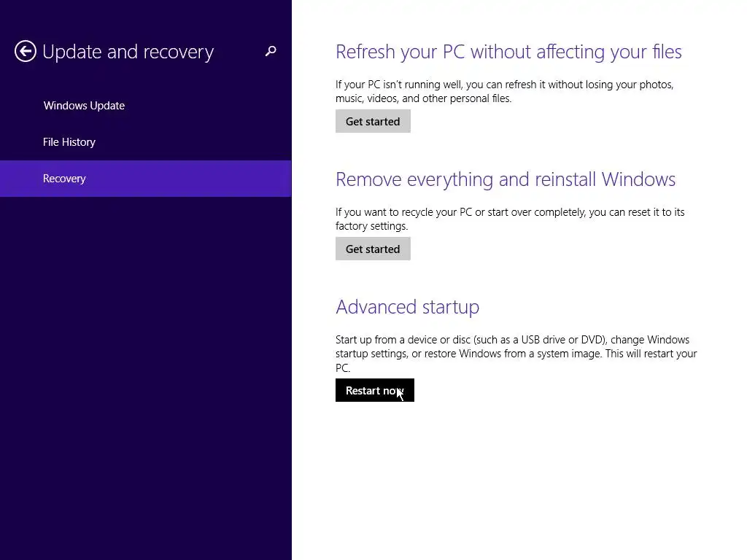Image resolution: width=747 pixels, height=560 pixels.
Task: Click Refresh your PC without affecting heading
Action: pos(508,52)
